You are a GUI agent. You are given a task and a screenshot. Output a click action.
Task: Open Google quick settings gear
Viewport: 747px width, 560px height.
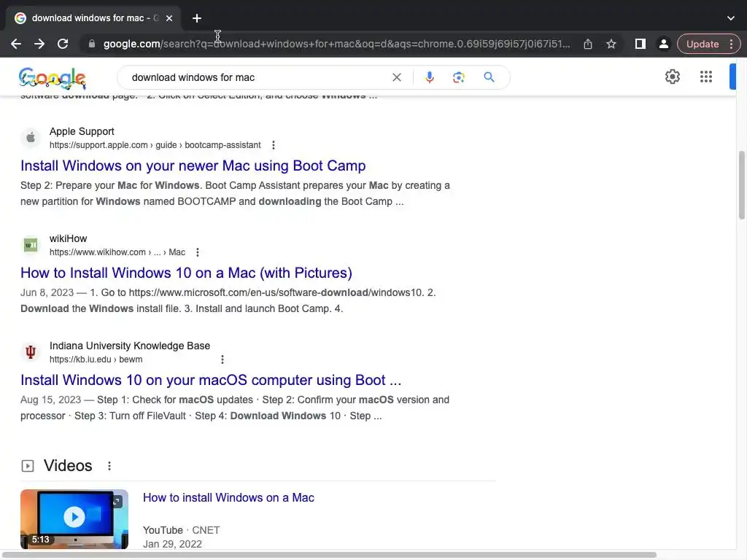coord(672,77)
